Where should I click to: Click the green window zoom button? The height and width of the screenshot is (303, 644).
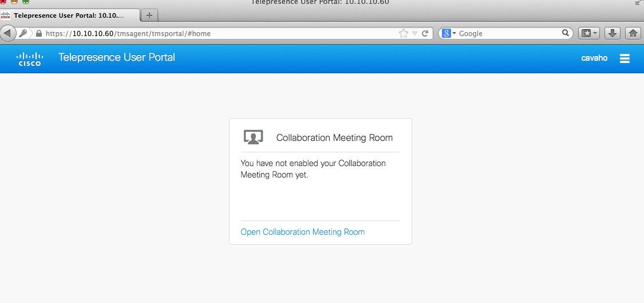tap(25, 2)
